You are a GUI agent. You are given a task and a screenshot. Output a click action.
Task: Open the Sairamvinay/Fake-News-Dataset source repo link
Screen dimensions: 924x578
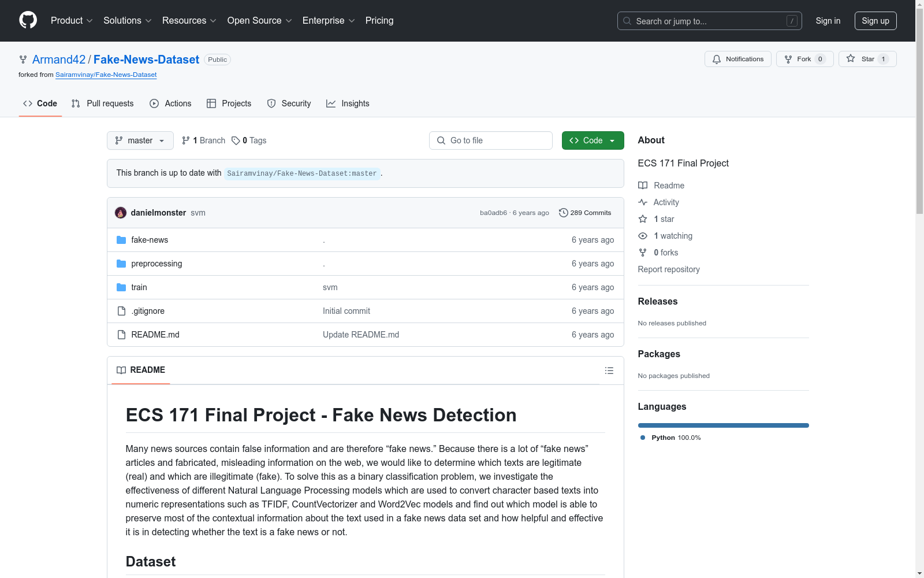pos(106,75)
